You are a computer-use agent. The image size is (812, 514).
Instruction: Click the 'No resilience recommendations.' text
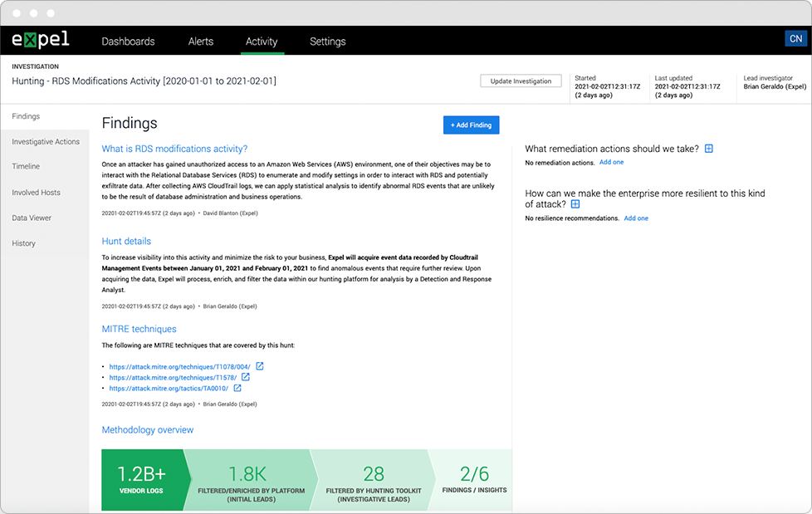[572, 218]
